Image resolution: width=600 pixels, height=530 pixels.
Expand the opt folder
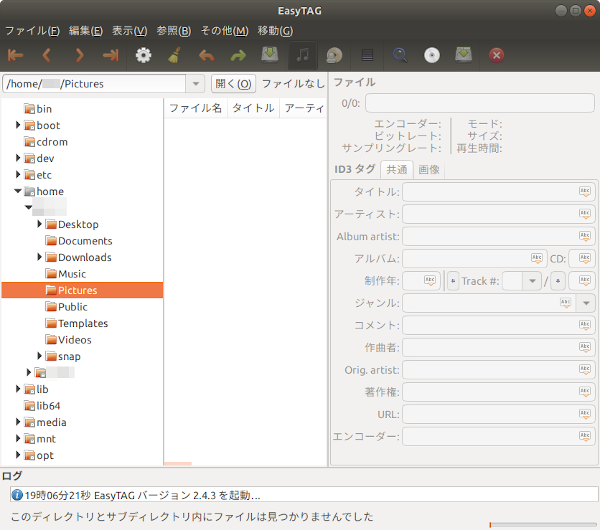point(18,455)
